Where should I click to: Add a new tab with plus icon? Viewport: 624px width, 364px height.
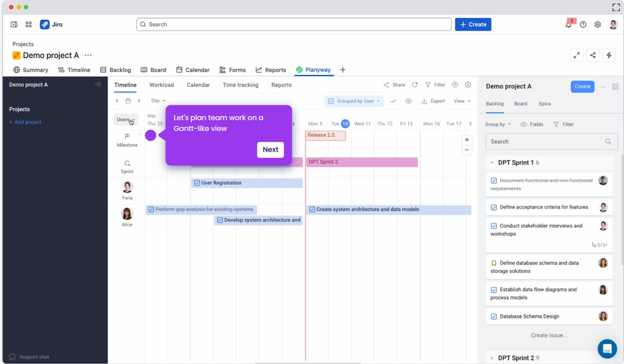[x=343, y=70]
